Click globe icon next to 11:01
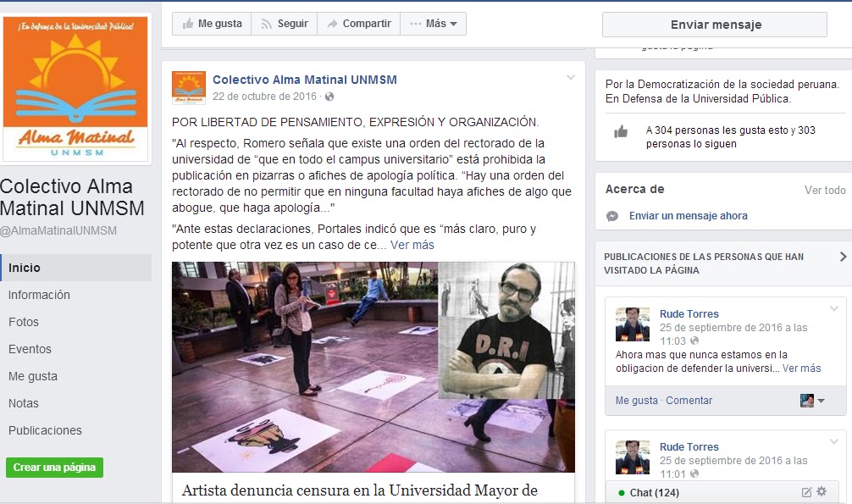Image resolution: width=852 pixels, height=504 pixels. (694, 474)
